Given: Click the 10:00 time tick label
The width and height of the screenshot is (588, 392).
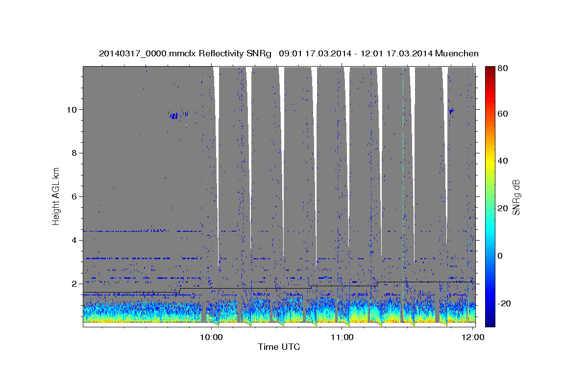Looking at the screenshot, I should (211, 337).
